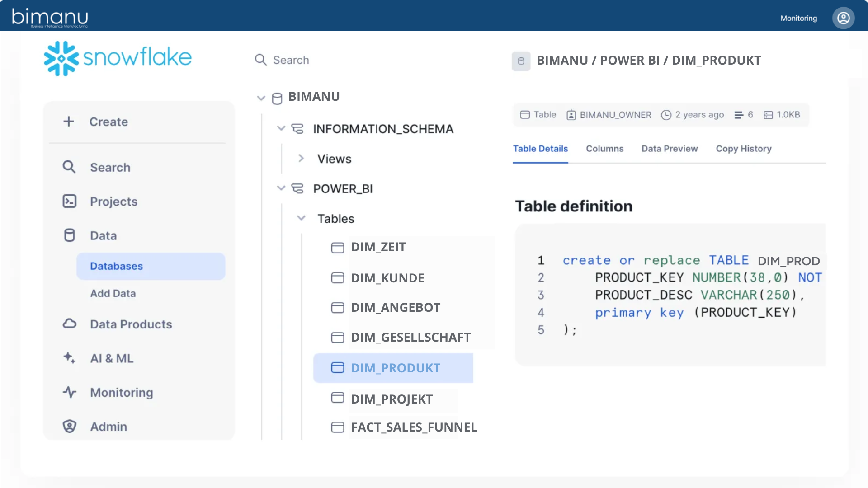Click the Admin shield icon
The image size is (868, 488).
[70, 426]
